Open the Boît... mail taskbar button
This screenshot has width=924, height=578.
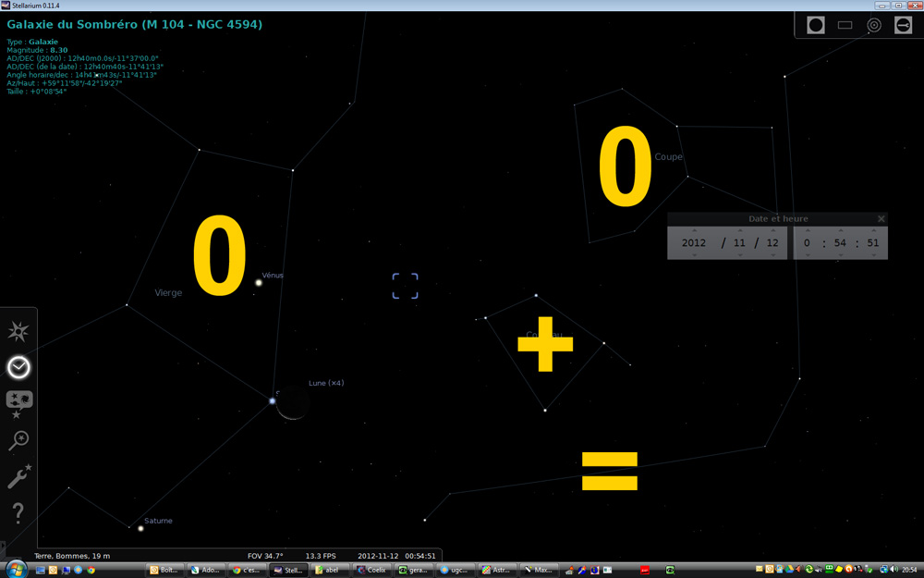pyautogui.click(x=164, y=570)
